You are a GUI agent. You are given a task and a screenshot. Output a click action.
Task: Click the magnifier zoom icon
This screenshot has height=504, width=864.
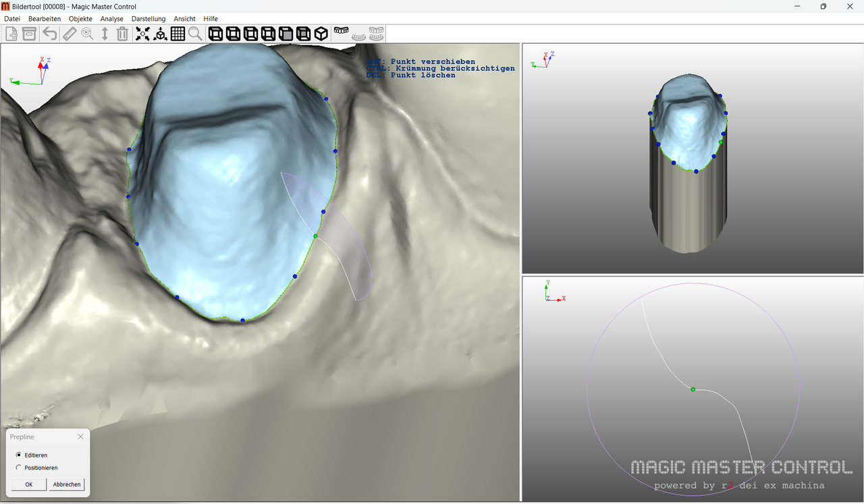[195, 34]
